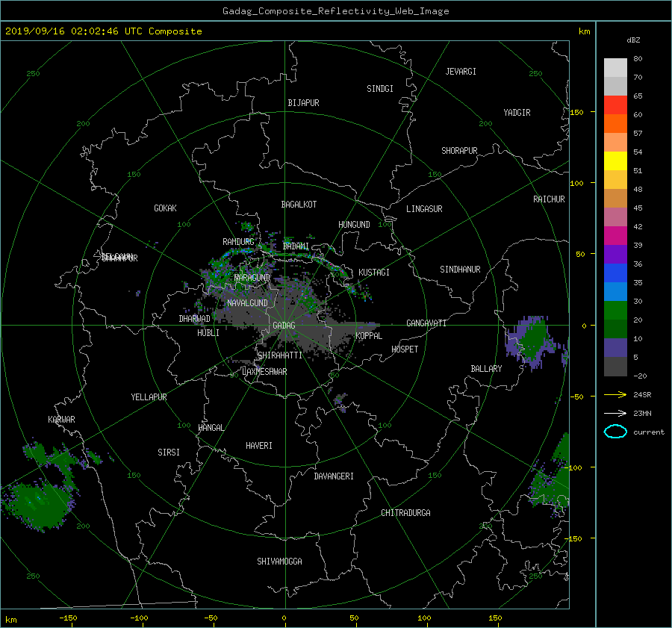
Task: Click the BADAMI city label
Action: (x=296, y=246)
